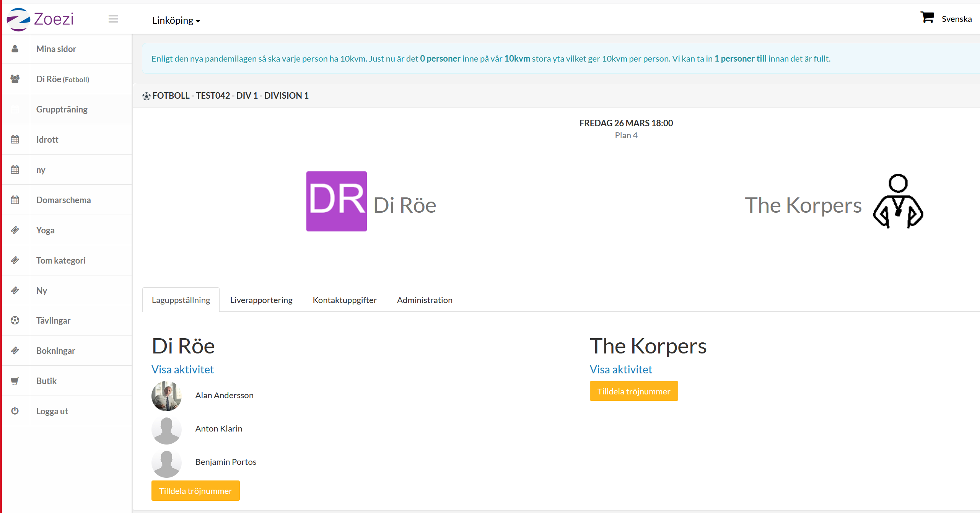The image size is (980, 513).
Task: Toggle the hamburger sidebar menu
Action: 113,19
